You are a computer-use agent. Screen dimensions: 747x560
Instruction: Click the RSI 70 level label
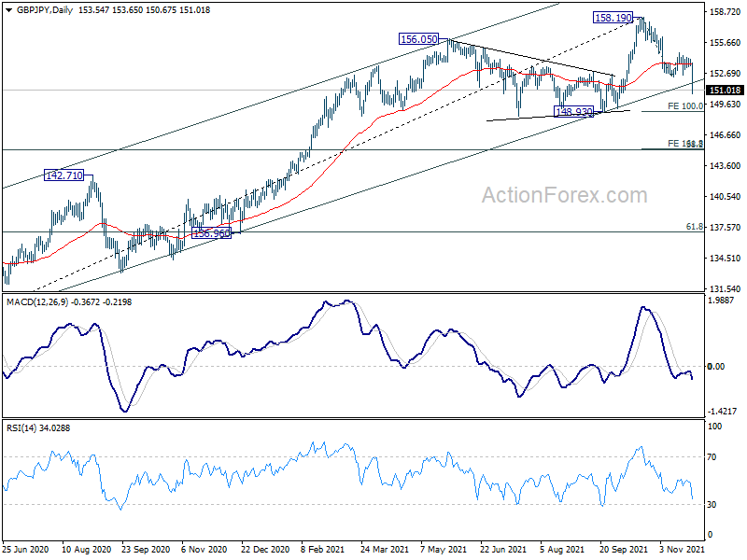712,457
